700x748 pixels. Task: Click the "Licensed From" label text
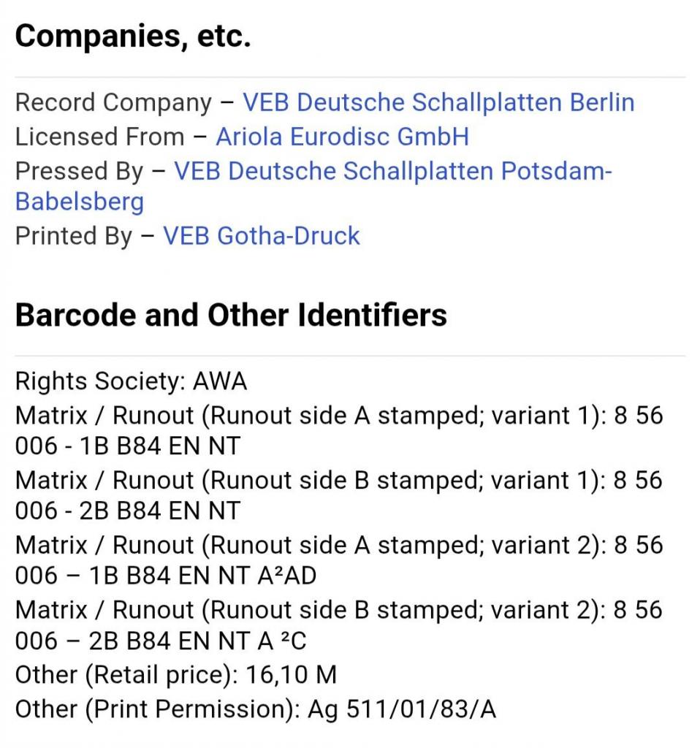(x=99, y=137)
